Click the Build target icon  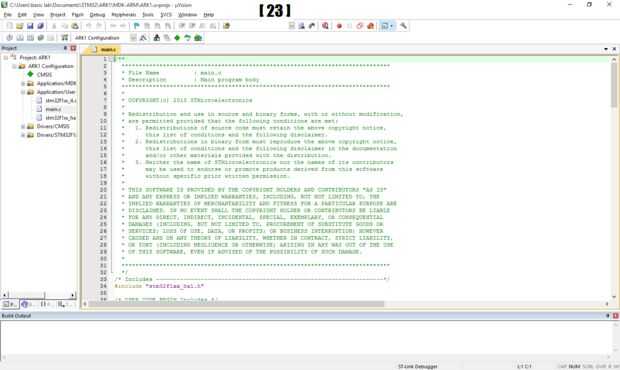tap(20, 38)
